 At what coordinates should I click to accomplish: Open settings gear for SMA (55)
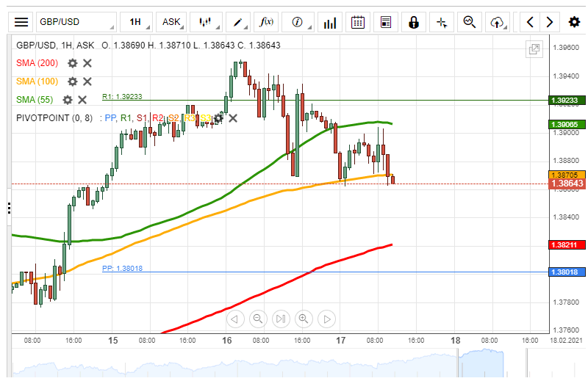pyautogui.click(x=68, y=100)
